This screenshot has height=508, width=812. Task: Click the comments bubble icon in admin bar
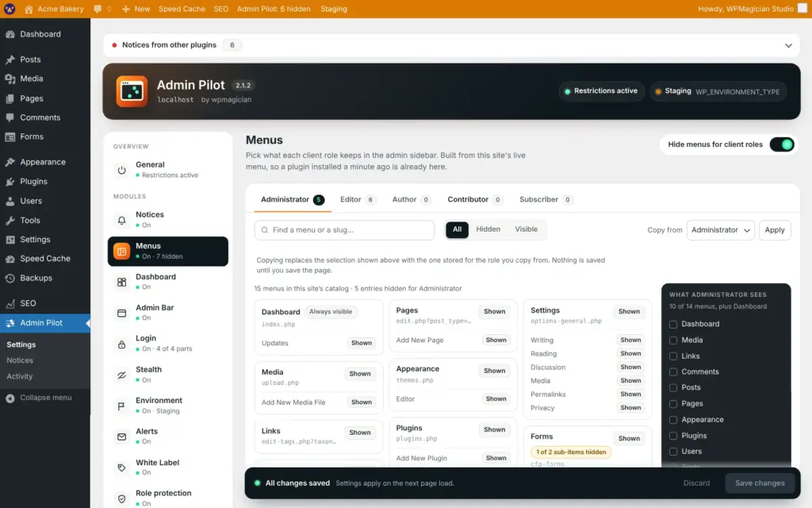tap(98, 9)
